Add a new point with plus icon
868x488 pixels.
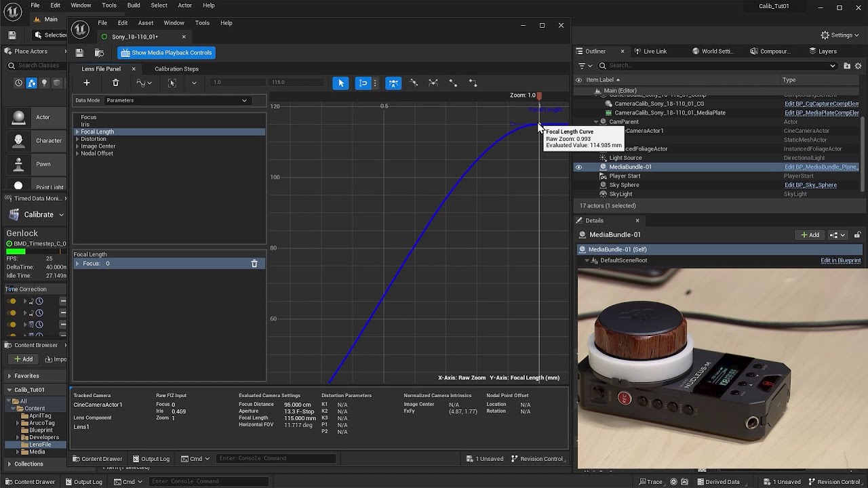pos(87,83)
